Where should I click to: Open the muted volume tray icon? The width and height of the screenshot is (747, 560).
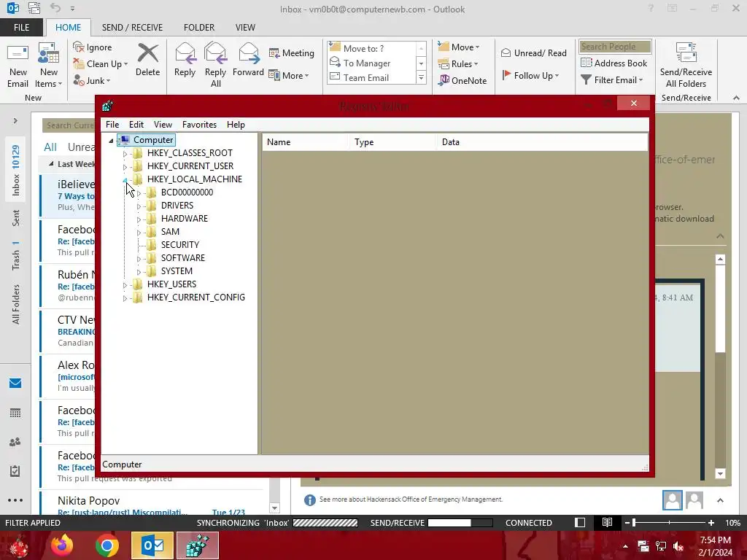pos(678,546)
